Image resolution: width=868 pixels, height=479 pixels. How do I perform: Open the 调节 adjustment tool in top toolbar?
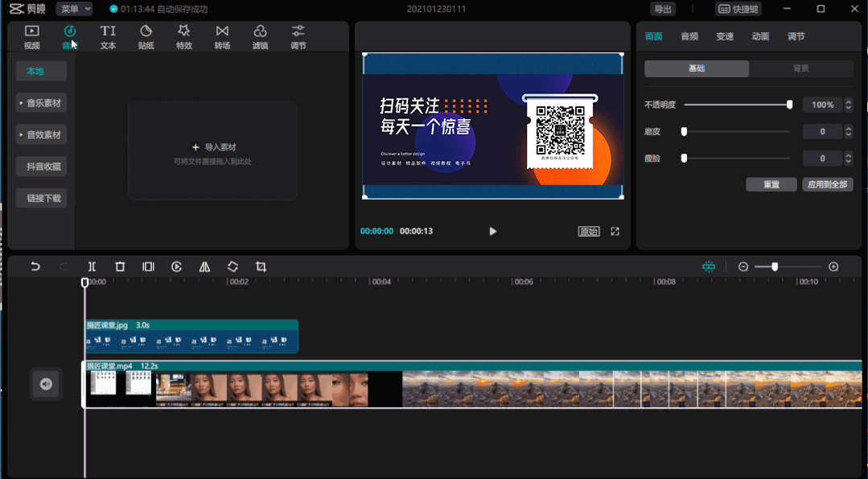(x=298, y=37)
